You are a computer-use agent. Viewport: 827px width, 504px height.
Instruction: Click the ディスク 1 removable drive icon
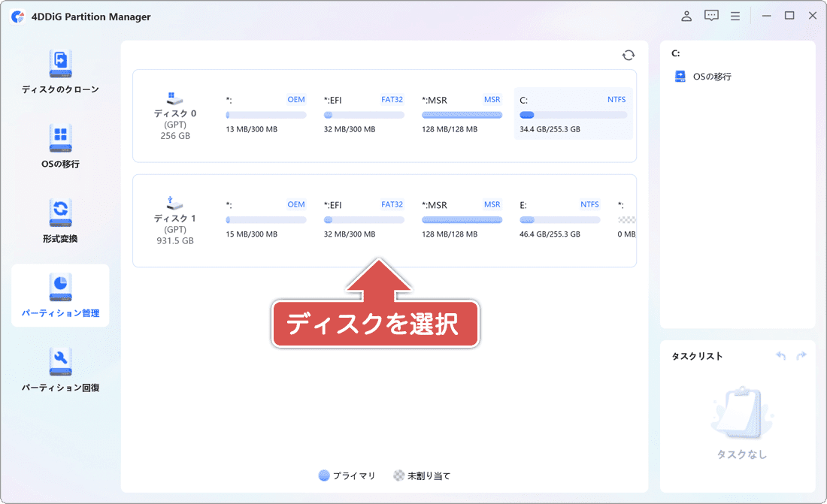pyautogui.click(x=175, y=204)
